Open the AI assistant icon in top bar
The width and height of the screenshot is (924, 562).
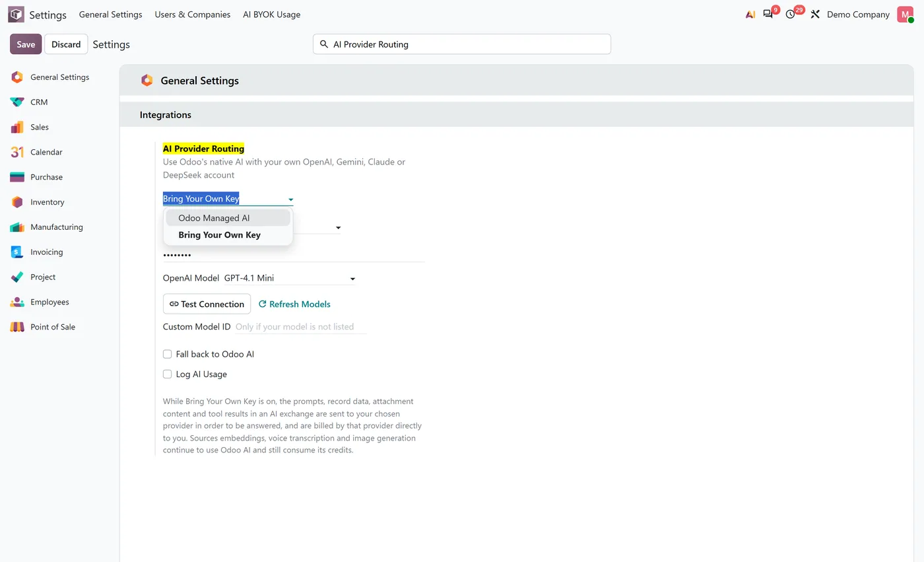pos(750,15)
